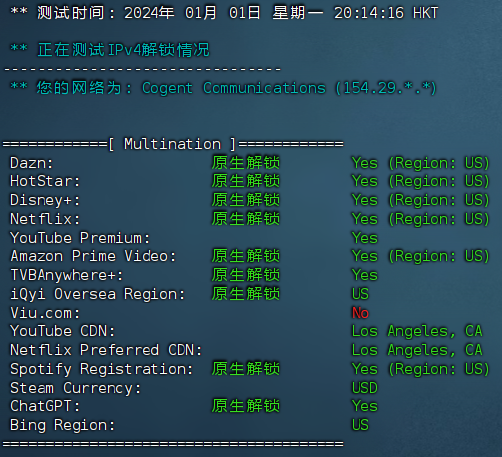Click the 'Viu.com:' label
This screenshot has width=502, height=457.
(x=45, y=313)
